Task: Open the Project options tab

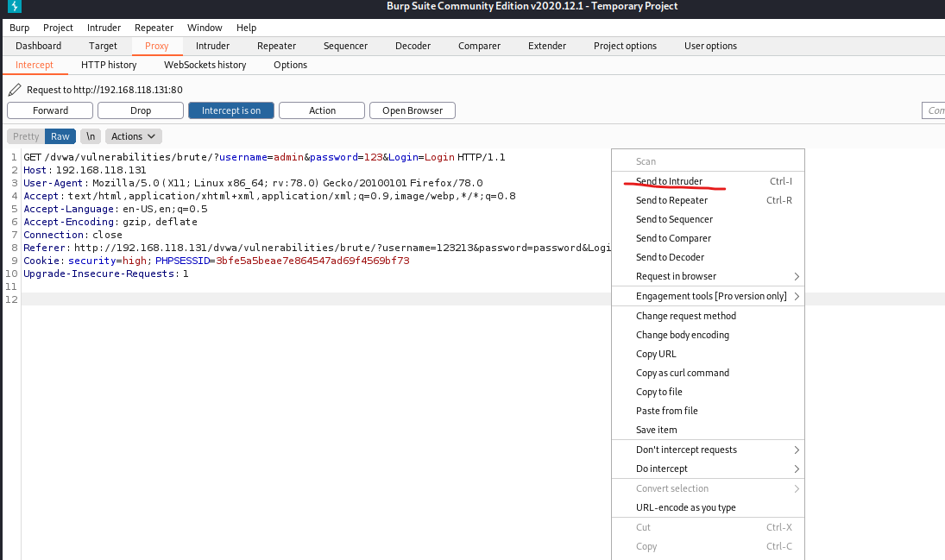Action: coord(625,46)
